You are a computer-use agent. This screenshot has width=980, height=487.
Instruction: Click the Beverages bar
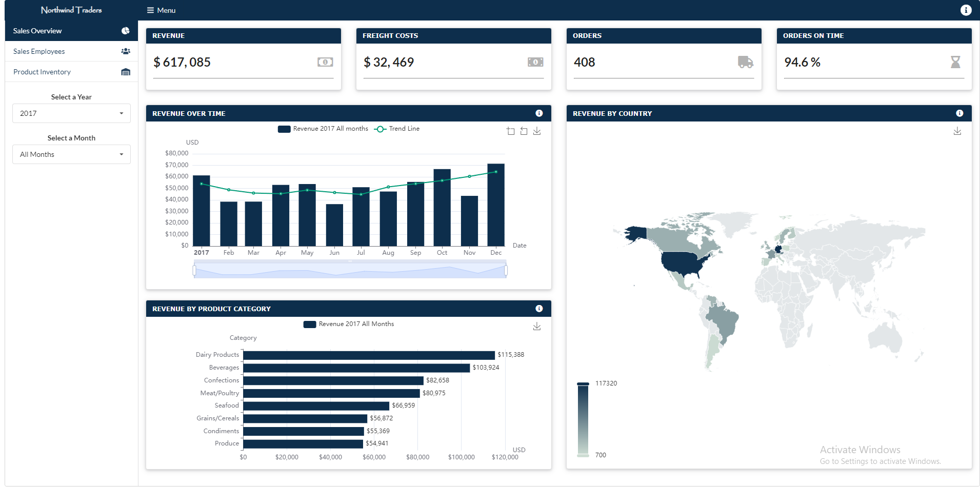[x=356, y=368]
